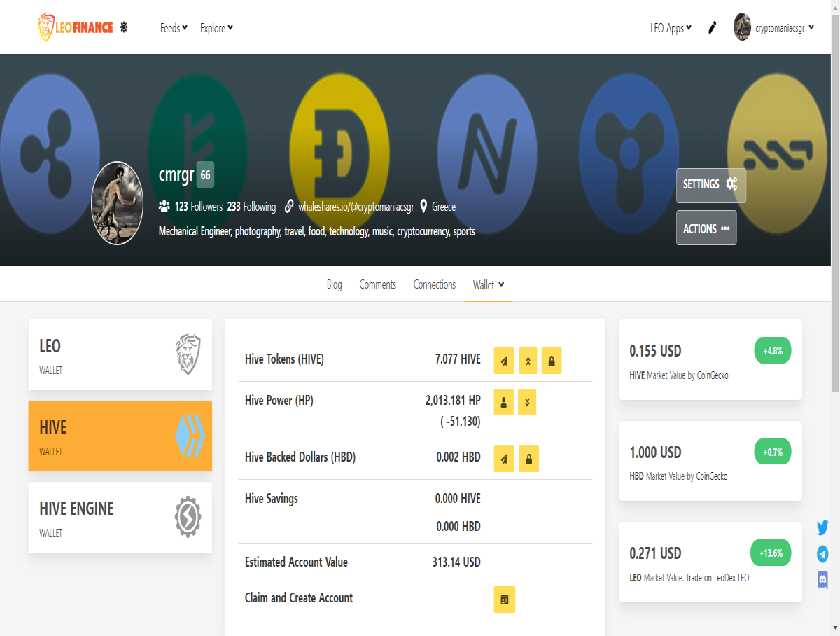
Task: Click the lock icon in Hive Tokens row
Action: pos(552,361)
